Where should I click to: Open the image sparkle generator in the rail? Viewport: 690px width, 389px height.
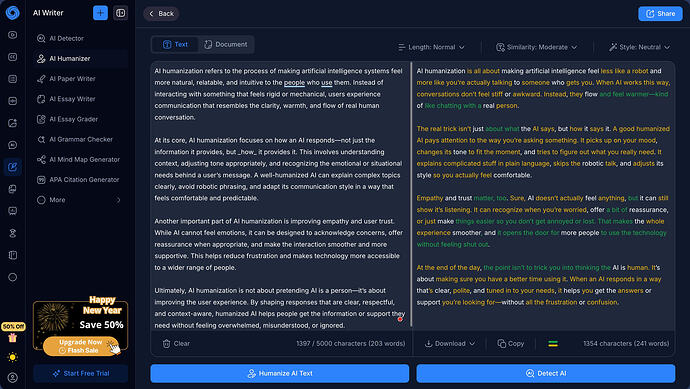(x=12, y=123)
